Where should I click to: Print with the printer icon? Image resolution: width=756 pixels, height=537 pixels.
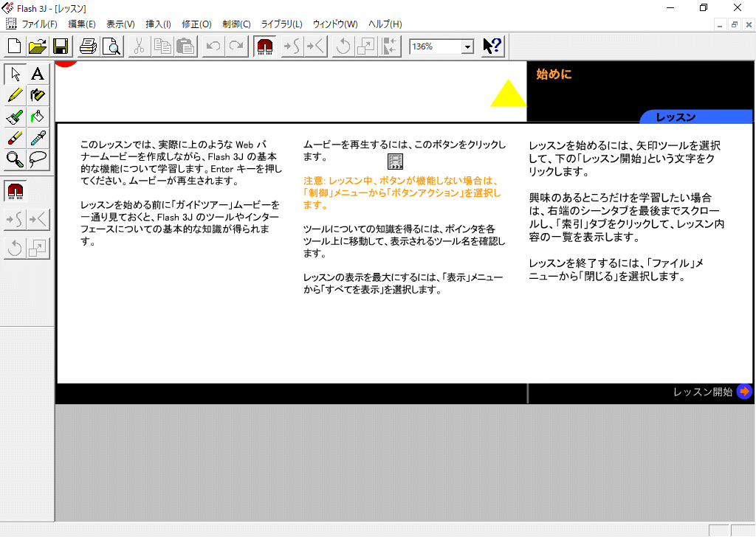click(x=89, y=46)
